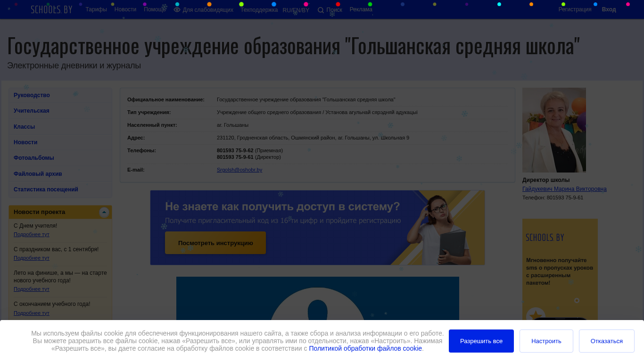
Task: Open the Помощь menu item
Action: click(x=155, y=9)
